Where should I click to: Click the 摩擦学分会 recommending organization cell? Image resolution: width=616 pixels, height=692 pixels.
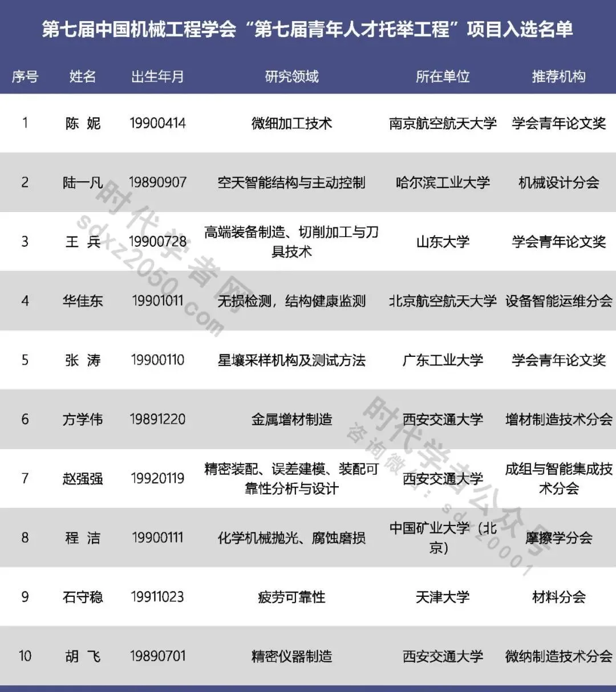558,538
